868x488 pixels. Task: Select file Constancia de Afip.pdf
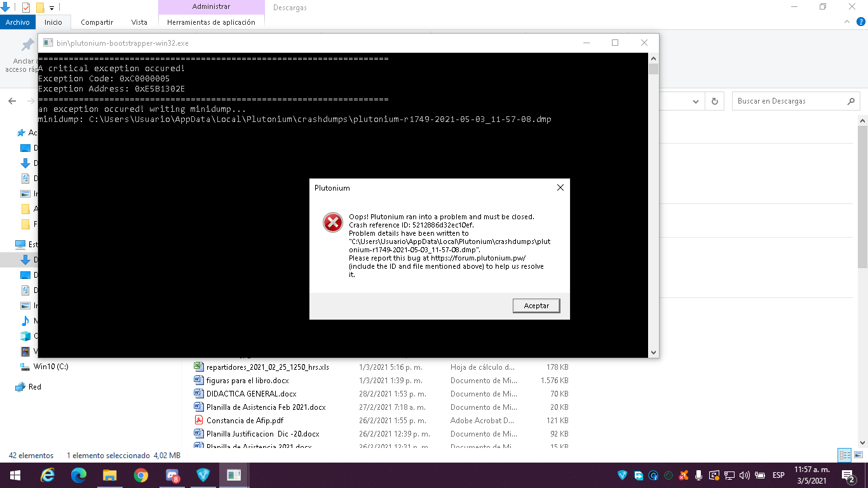(245, 421)
